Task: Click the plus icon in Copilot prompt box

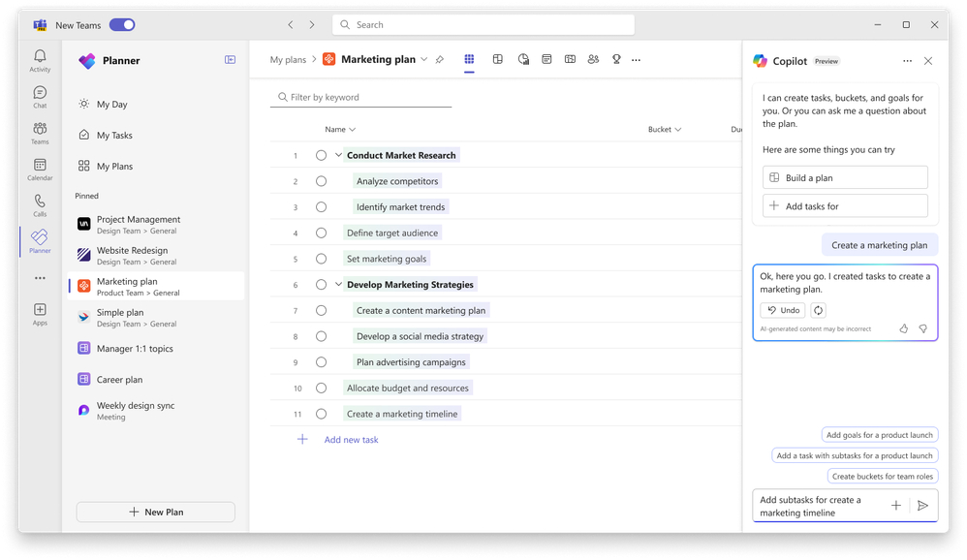Action: (x=896, y=506)
